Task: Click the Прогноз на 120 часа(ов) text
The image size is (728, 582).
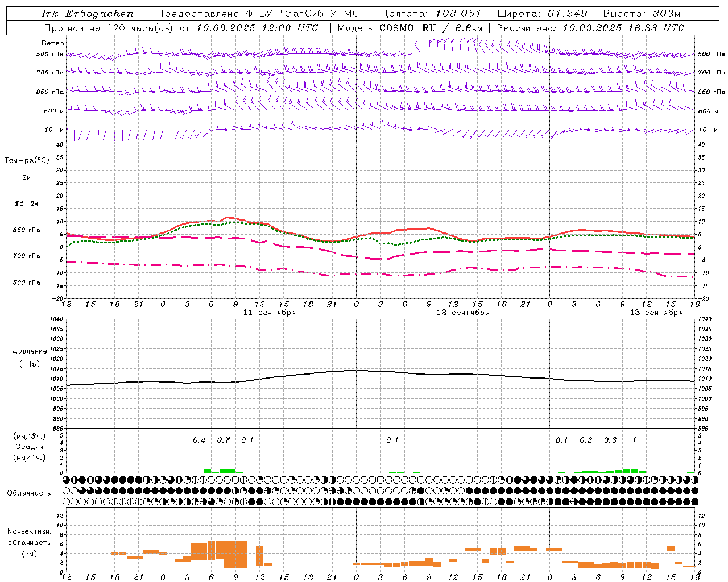Action: click(x=109, y=28)
